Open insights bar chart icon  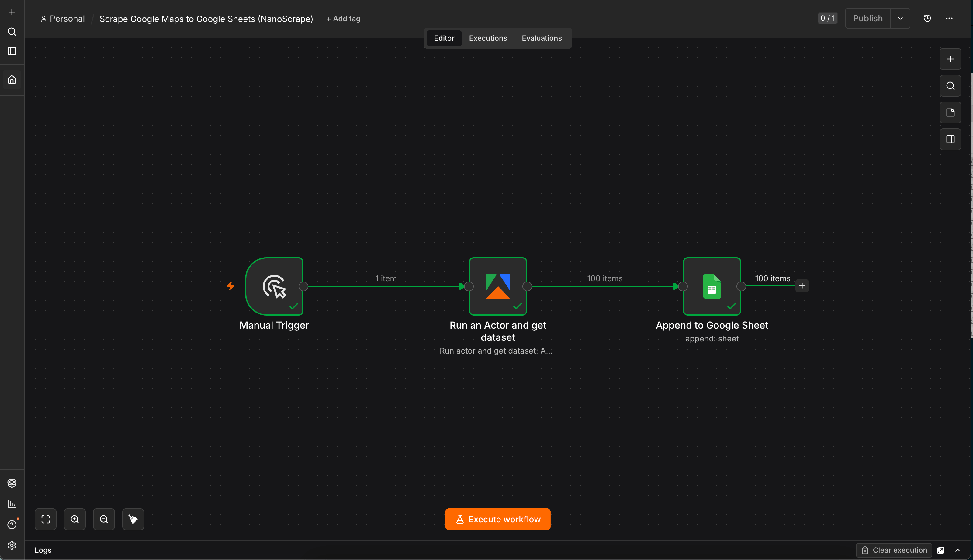click(12, 504)
